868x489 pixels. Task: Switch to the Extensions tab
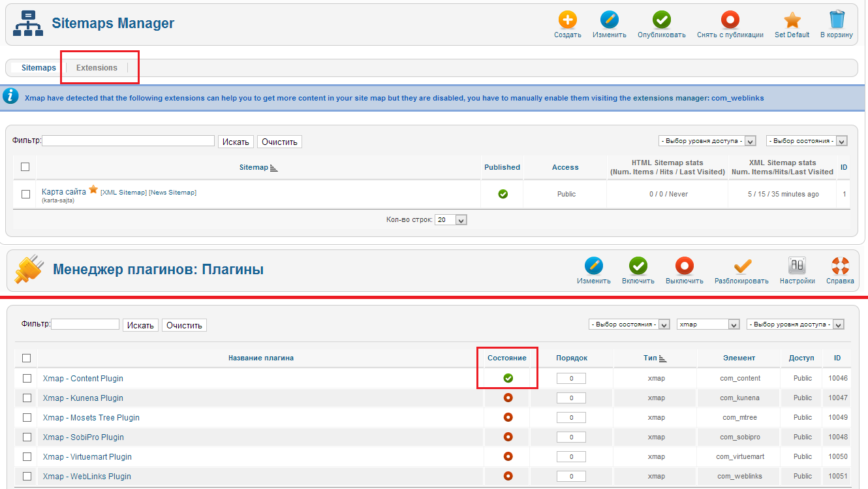tap(97, 68)
